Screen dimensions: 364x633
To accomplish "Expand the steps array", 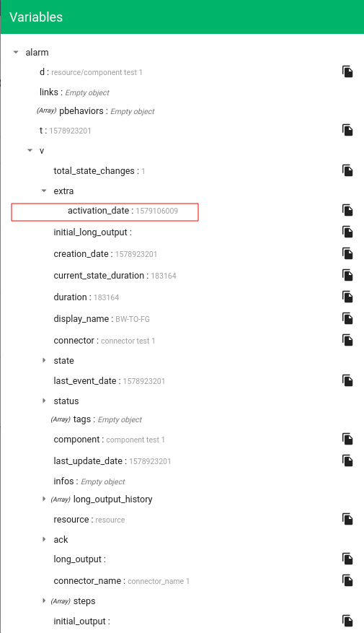I will coord(44,601).
